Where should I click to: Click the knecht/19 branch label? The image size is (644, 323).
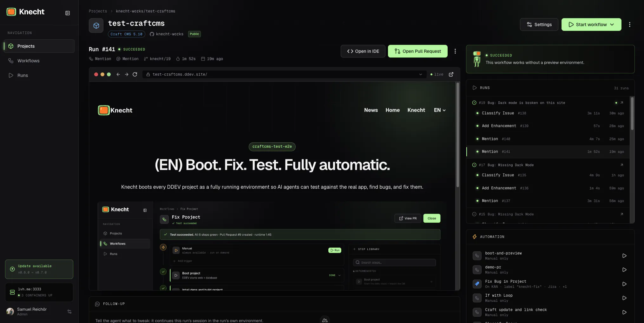tap(157, 59)
